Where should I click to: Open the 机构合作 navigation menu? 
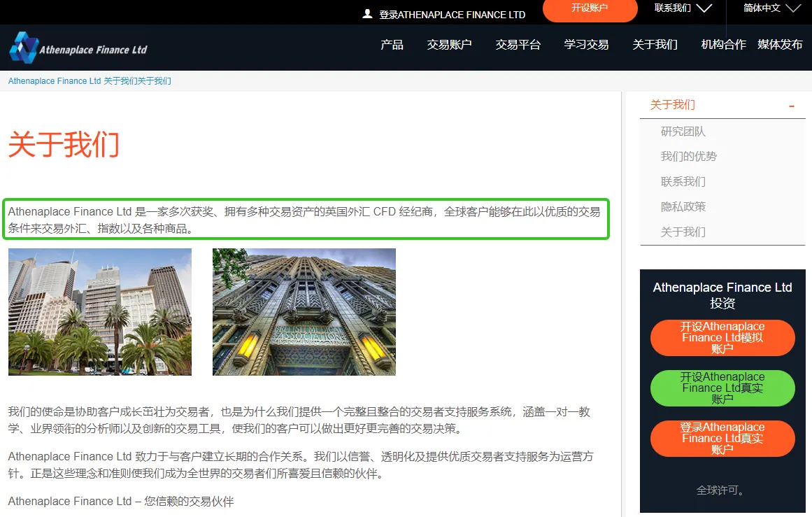tap(723, 45)
